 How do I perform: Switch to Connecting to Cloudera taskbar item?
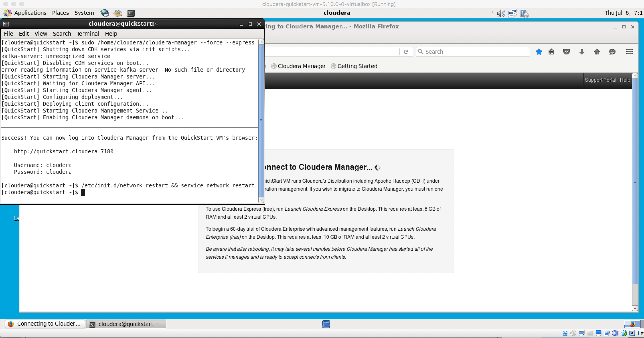click(45, 324)
